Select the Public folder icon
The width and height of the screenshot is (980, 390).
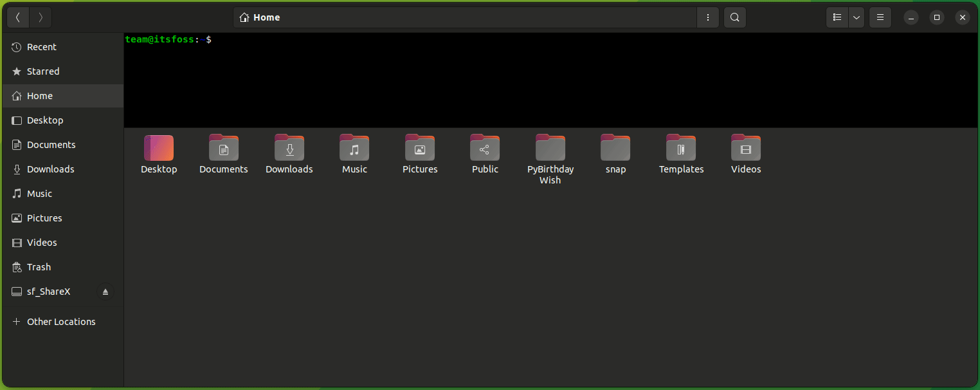pyautogui.click(x=485, y=147)
